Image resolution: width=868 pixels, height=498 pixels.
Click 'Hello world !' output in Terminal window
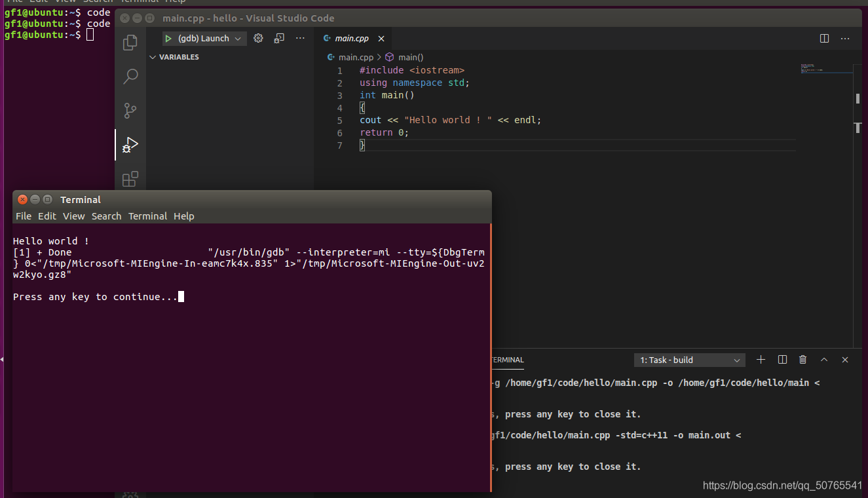click(51, 241)
